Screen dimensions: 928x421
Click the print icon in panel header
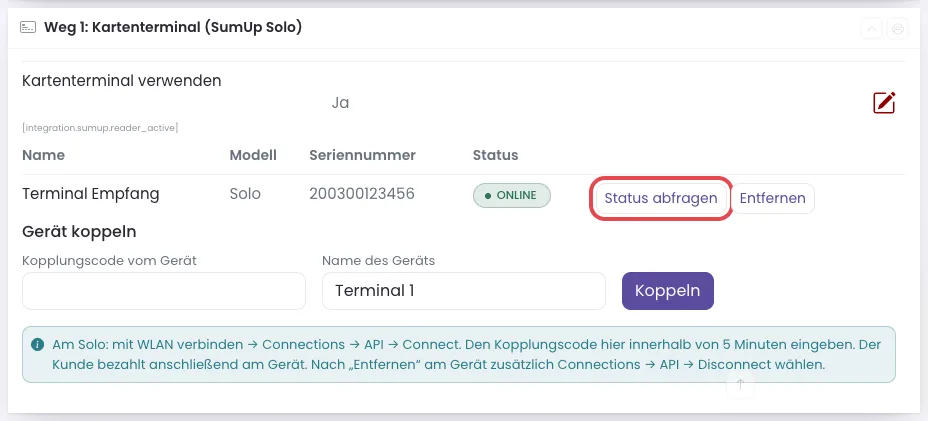coord(898,28)
